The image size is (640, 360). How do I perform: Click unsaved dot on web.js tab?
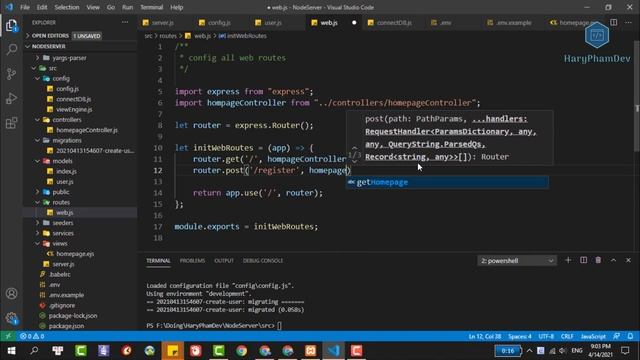tap(354, 22)
